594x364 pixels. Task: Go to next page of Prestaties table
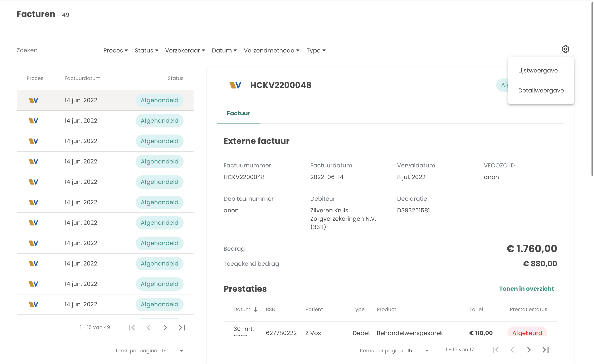point(529,350)
